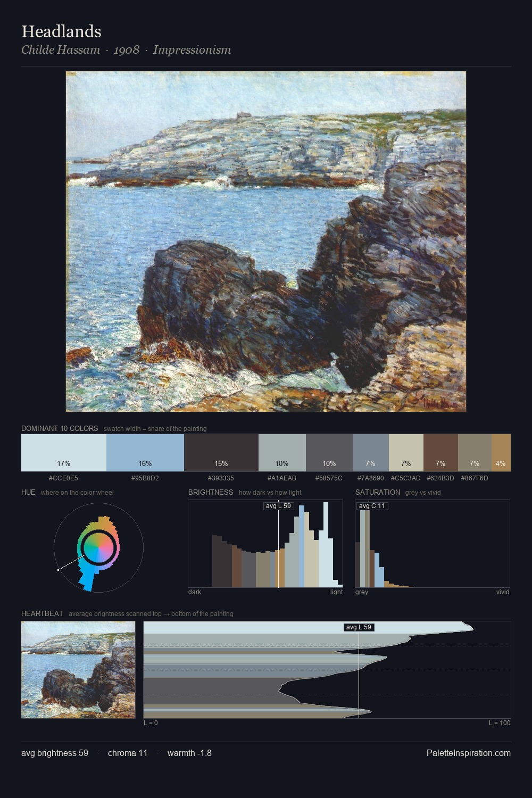Click the #58575C hex code label
The width and height of the screenshot is (532, 798).
tap(329, 478)
